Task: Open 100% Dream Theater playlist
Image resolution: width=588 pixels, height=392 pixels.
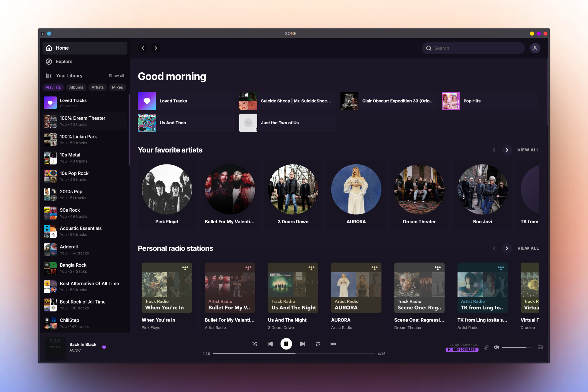Action: pyautogui.click(x=85, y=121)
